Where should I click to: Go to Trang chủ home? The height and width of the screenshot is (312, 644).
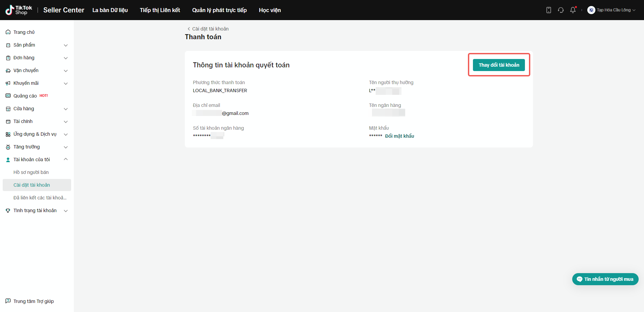24,32
